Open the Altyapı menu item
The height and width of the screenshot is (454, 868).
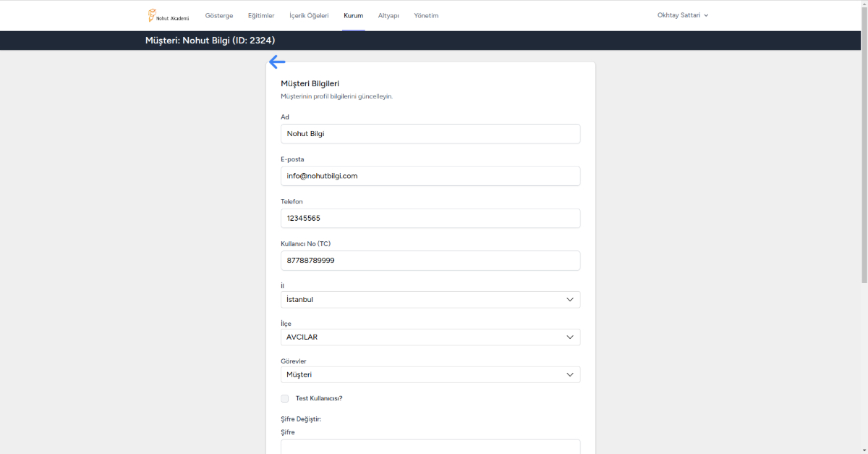point(388,15)
